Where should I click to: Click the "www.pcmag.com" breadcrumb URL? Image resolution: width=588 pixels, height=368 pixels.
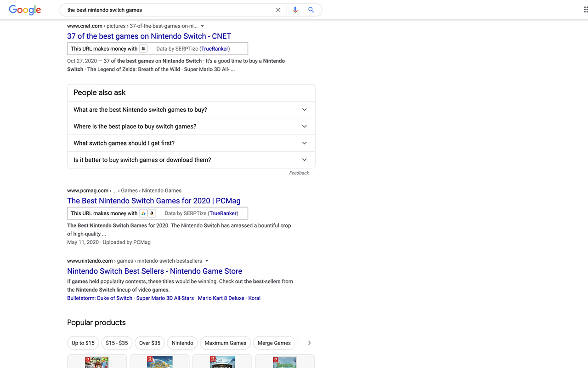tap(88, 190)
